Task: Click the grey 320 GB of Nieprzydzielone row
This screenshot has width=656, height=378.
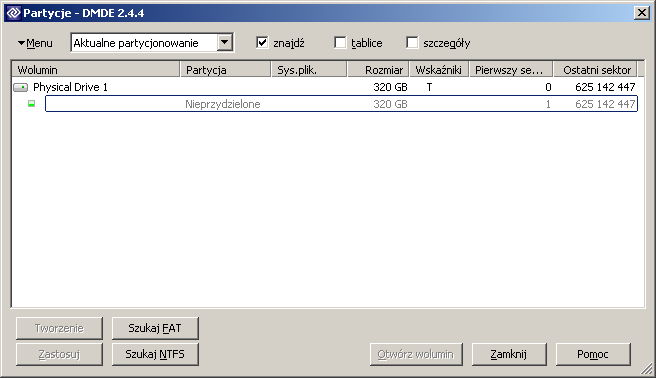Action: point(390,104)
